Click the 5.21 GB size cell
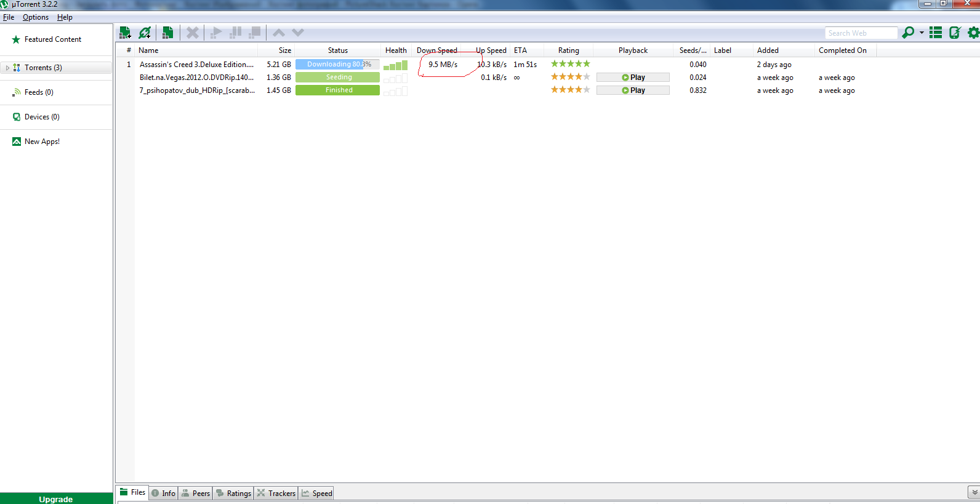Viewport: 980px width, 504px height. coord(279,65)
